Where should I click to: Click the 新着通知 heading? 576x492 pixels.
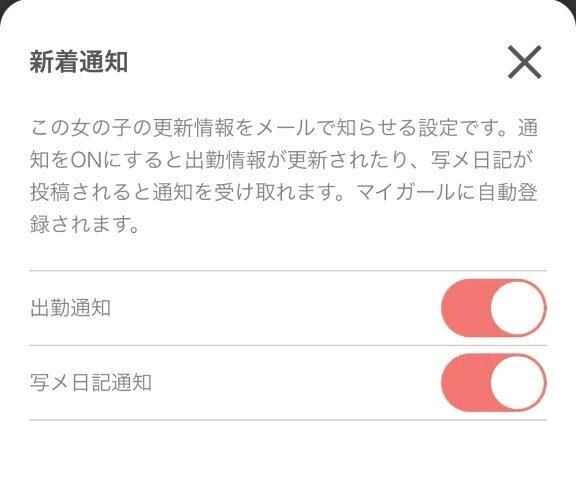[x=79, y=62]
